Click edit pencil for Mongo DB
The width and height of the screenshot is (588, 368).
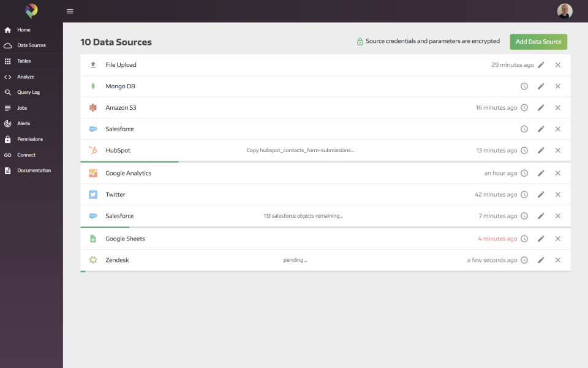click(541, 86)
